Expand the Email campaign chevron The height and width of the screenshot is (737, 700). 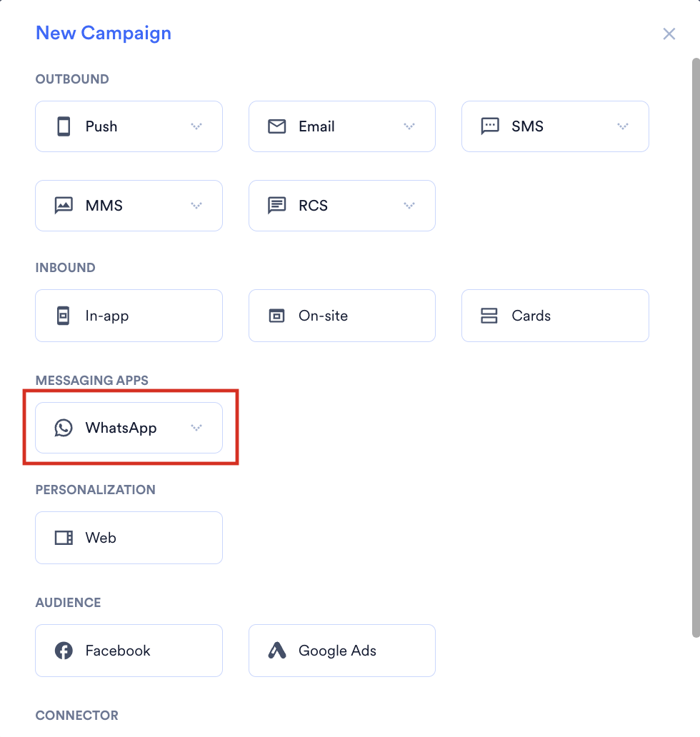coord(409,126)
